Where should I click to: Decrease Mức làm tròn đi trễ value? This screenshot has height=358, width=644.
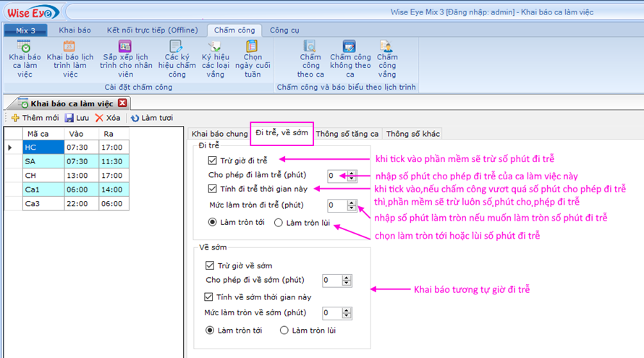coord(352,209)
